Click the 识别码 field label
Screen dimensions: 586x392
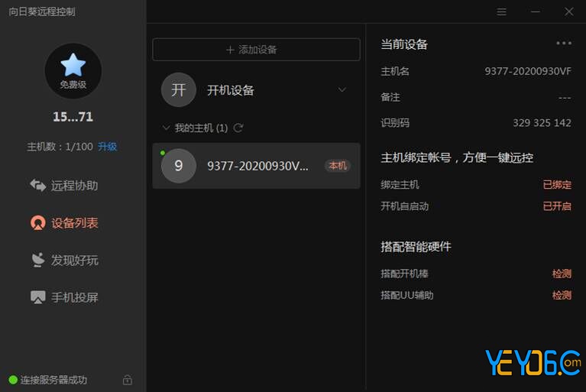(x=395, y=123)
